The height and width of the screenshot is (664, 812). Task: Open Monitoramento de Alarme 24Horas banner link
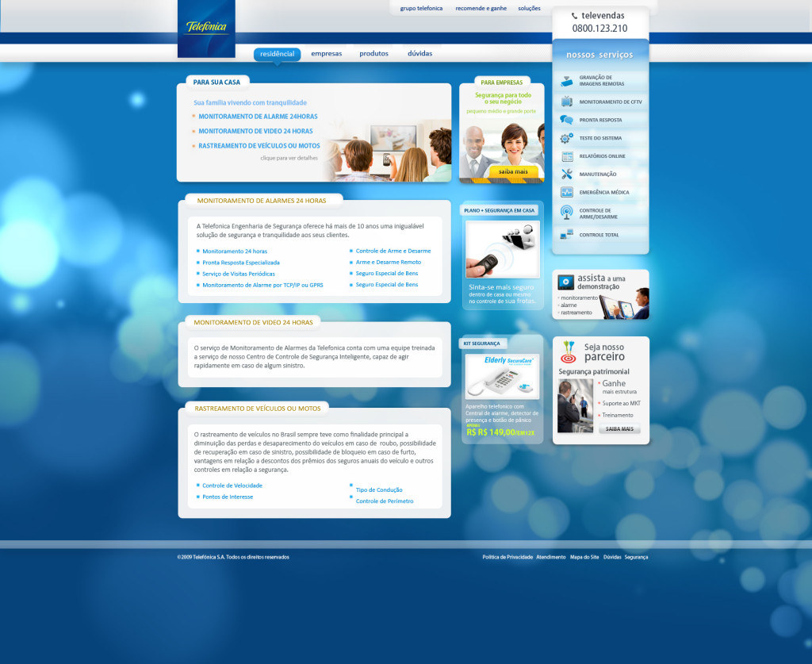click(258, 117)
